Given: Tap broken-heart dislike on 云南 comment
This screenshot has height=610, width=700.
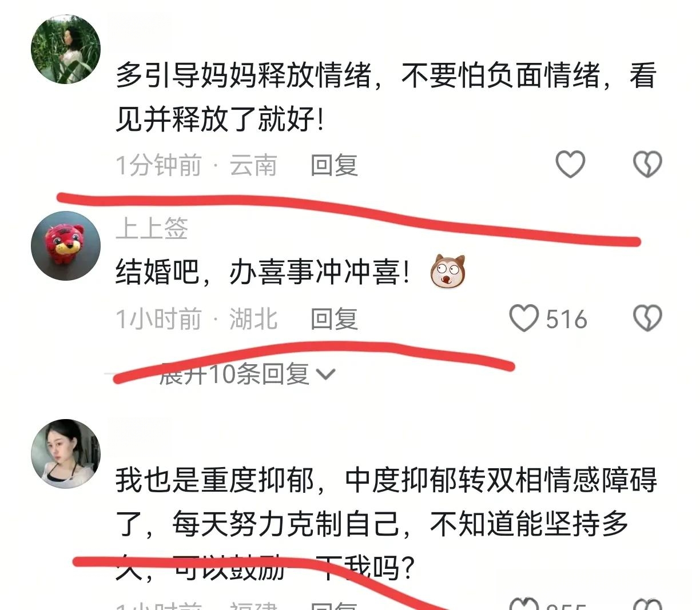Looking at the screenshot, I should click(647, 165).
